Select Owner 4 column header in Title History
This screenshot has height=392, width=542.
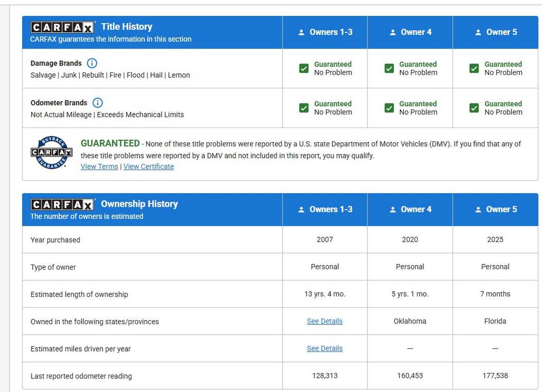point(410,32)
